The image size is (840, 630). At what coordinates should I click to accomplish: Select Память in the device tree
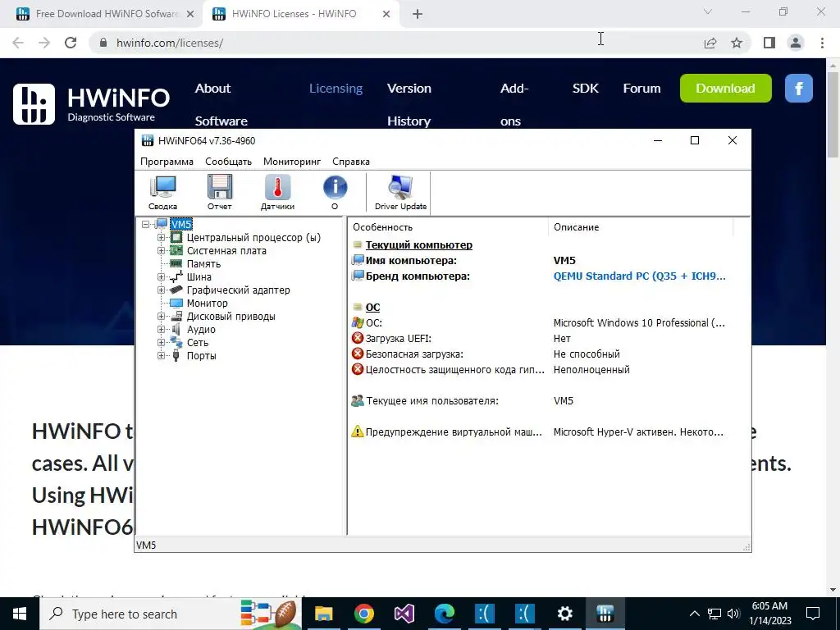[x=203, y=263]
